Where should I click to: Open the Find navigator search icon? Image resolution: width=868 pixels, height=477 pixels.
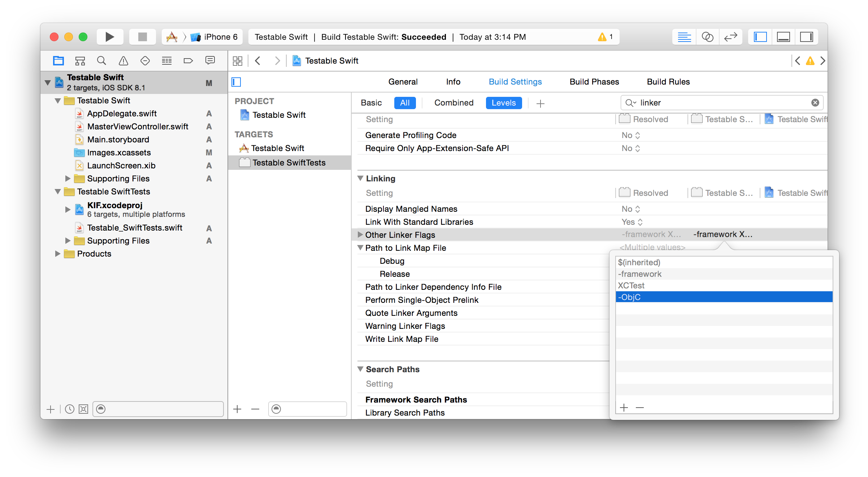pos(101,61)
